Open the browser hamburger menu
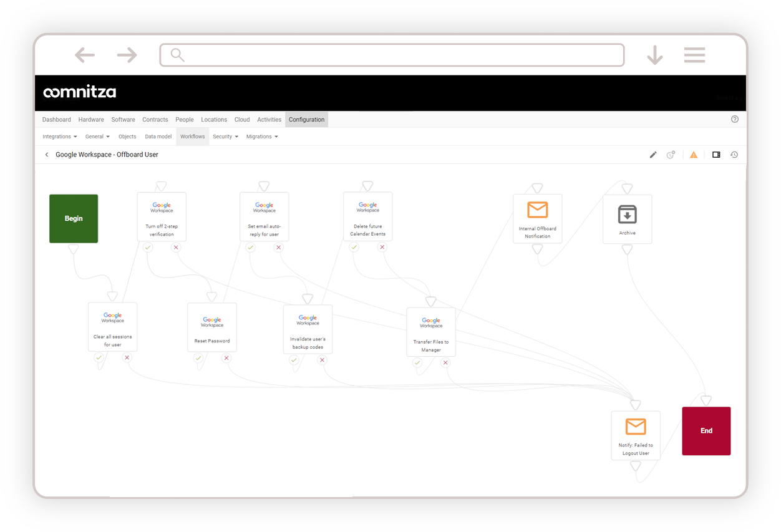Image resolution: width=781 pixels, height=532 pixels. (694, 55)
